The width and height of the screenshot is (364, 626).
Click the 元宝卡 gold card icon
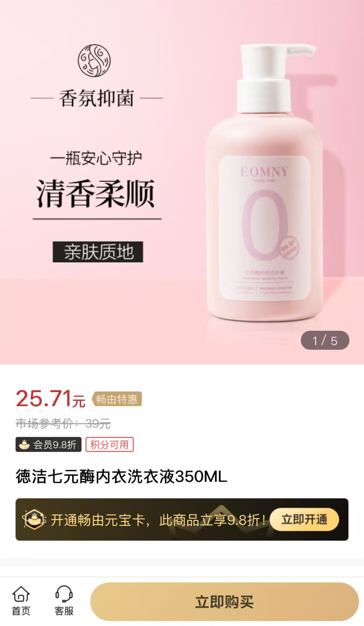34,519
